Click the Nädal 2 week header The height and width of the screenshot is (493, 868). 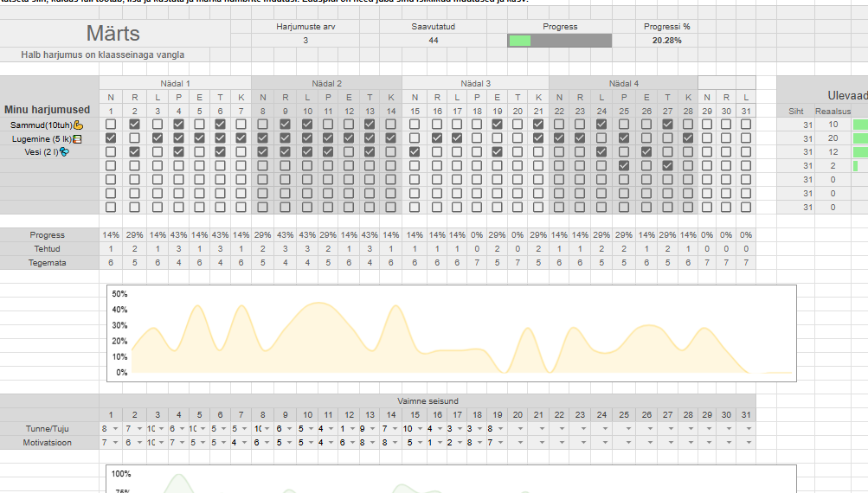pyautogui.click(x=326, y=83)
